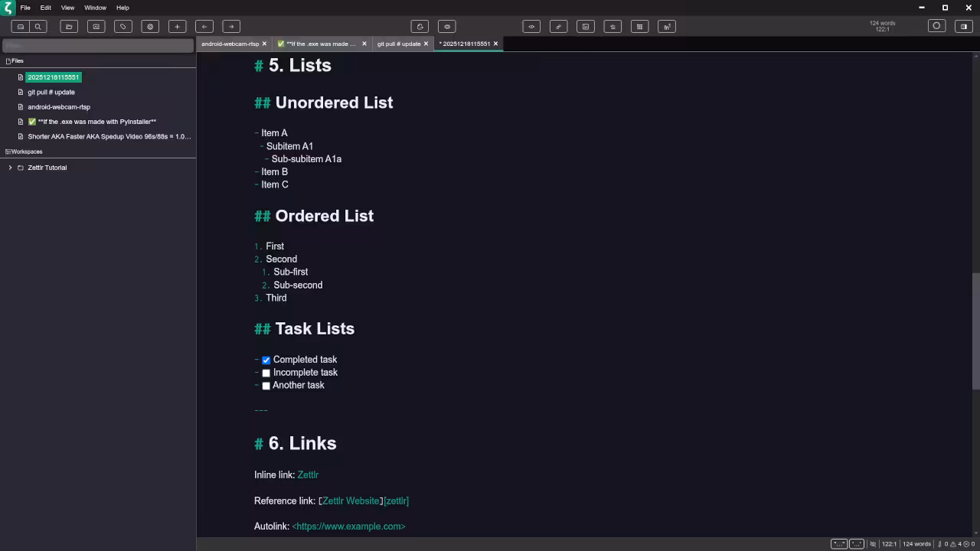
Task: Open the View menu
Action: [x=67, y=8]
